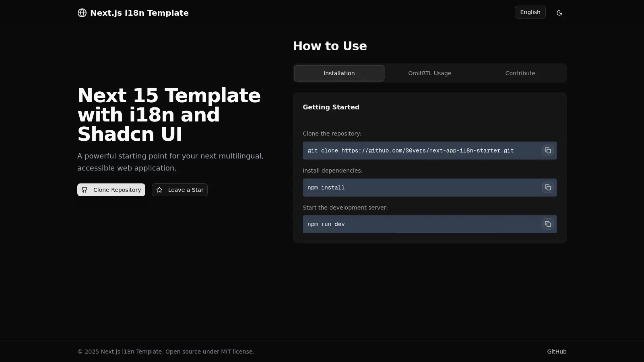The height and width of the screenshot is (362, 644).
Task: Click the Clone Repository button
Action: (x=111, y=190)
